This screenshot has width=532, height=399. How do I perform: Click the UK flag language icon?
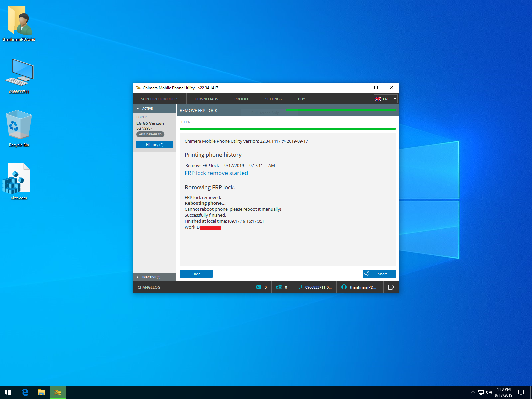pyautogui.click(x=378, y=99)
